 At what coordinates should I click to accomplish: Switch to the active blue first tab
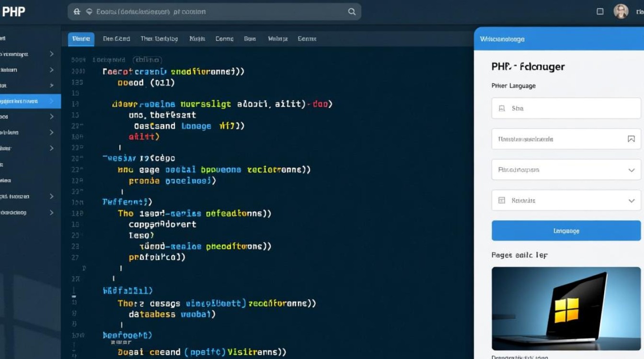[81, 39]
